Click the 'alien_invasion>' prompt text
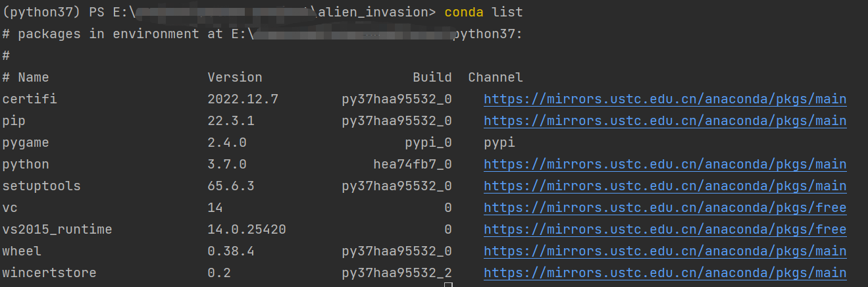This screenshot has width=868, height=287. tap(377, 13)
